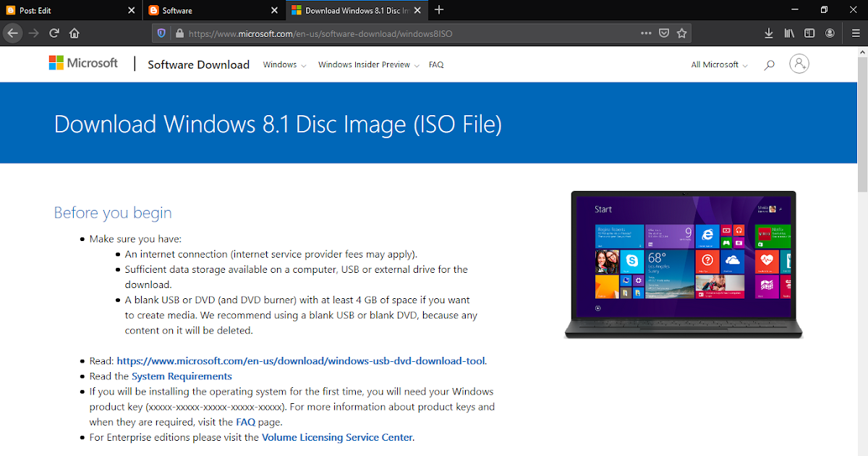The image size is (868, 456).
Task: Open the Microsoft site search
Action: 769,65
